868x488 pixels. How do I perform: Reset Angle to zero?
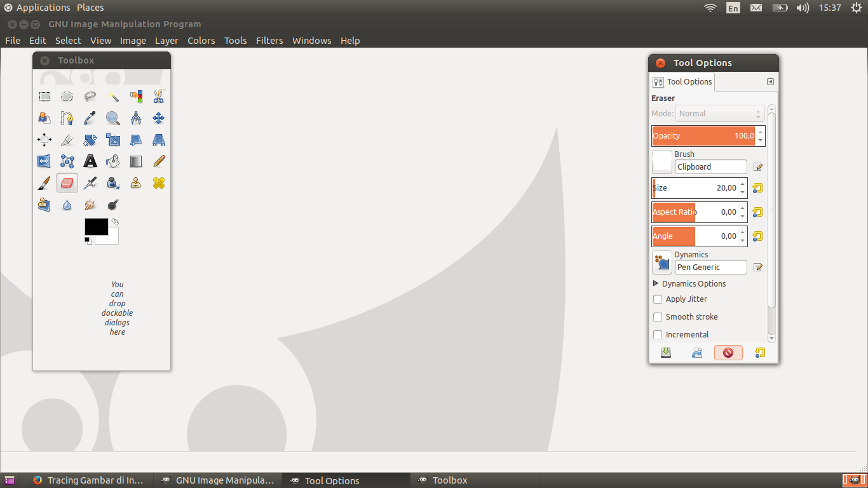(757, 236)
